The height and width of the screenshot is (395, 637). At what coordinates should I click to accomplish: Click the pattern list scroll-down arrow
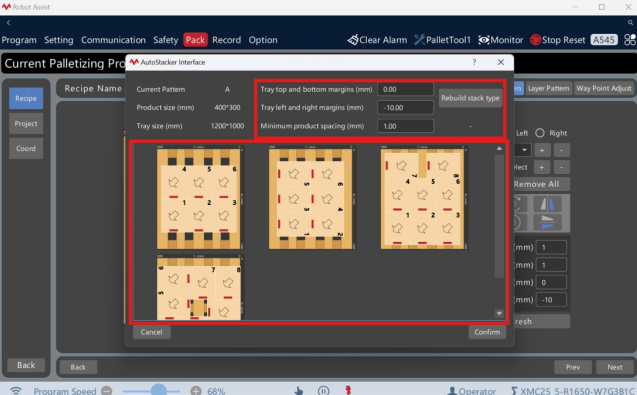pos(499,313)
